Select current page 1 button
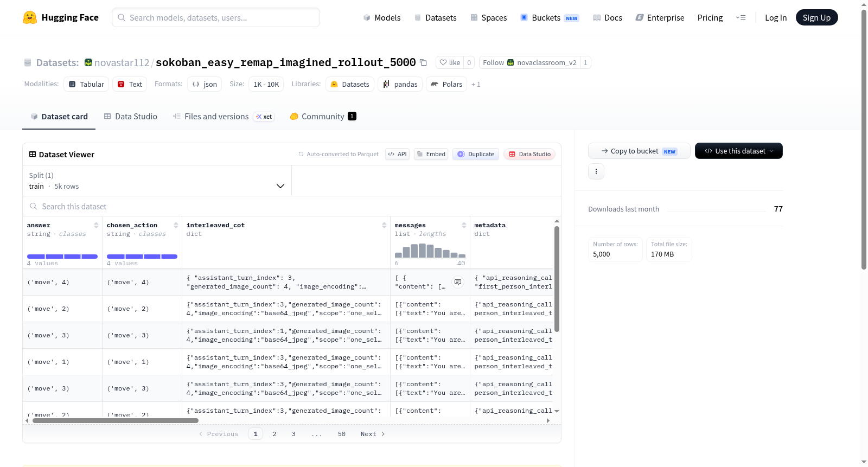Image resolution: width=868 pixels, height=467 pixels. tap(256, 434)
